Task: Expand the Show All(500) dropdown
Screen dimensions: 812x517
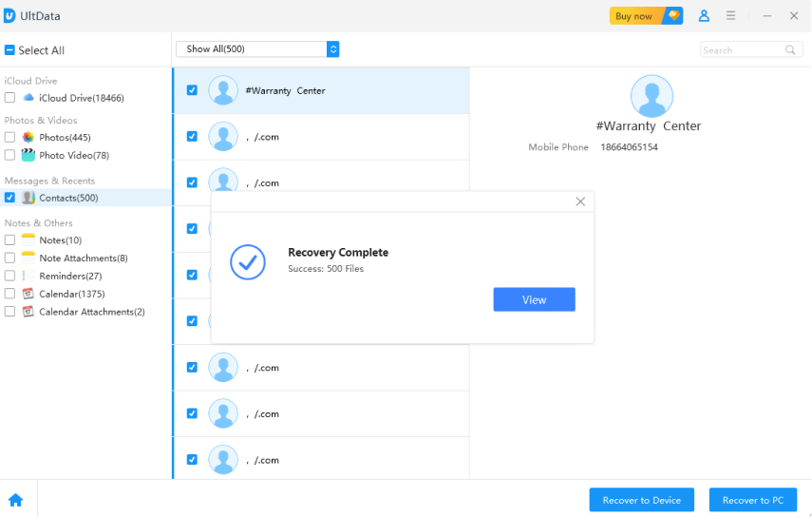Action: click(332, 49)
